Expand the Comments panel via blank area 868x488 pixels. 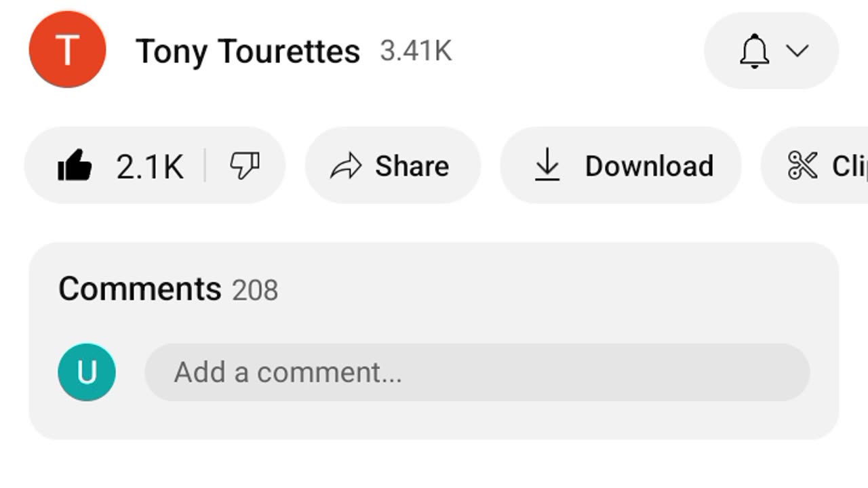click(x=542, y=289)
